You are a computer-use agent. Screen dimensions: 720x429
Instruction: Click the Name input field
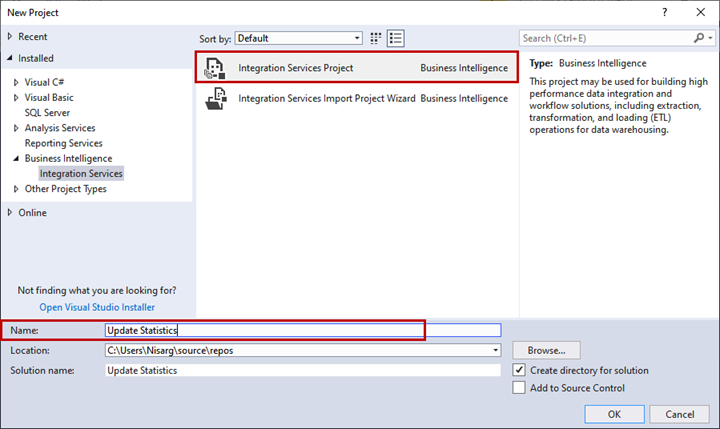click(x=303, y=330)
